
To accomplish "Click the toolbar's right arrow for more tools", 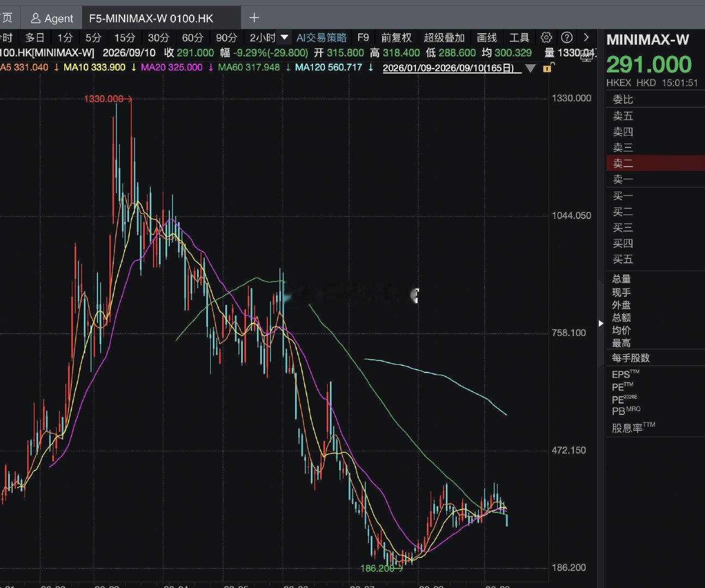I will point(586,37).
